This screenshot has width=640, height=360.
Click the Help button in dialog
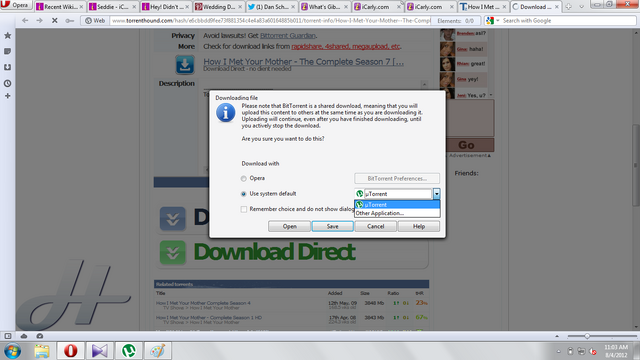click(419, 226)
